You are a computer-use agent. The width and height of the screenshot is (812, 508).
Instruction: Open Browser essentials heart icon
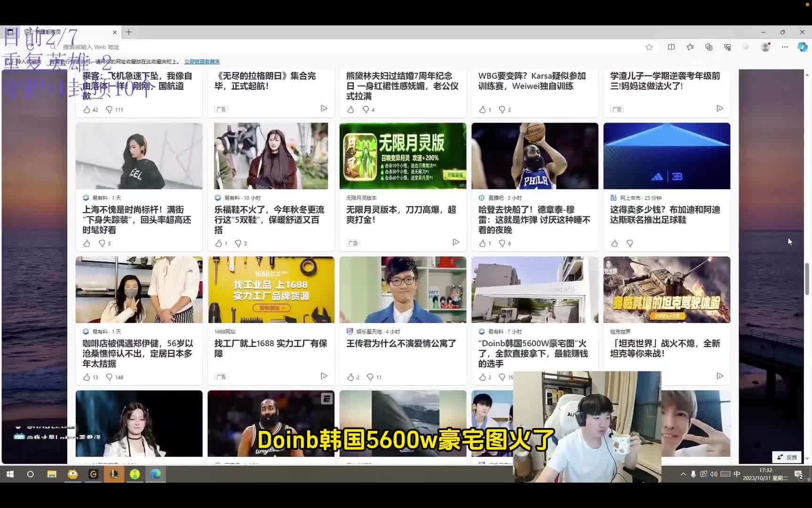[x=727, y=47]
